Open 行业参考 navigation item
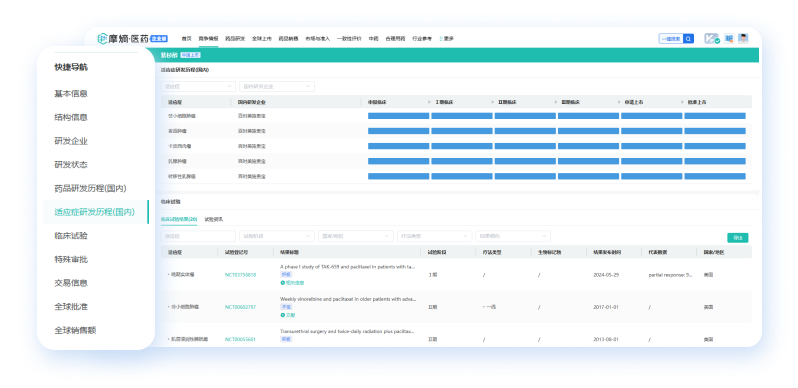The height and width of the screenshot is (388, 798). click(422, 39)
